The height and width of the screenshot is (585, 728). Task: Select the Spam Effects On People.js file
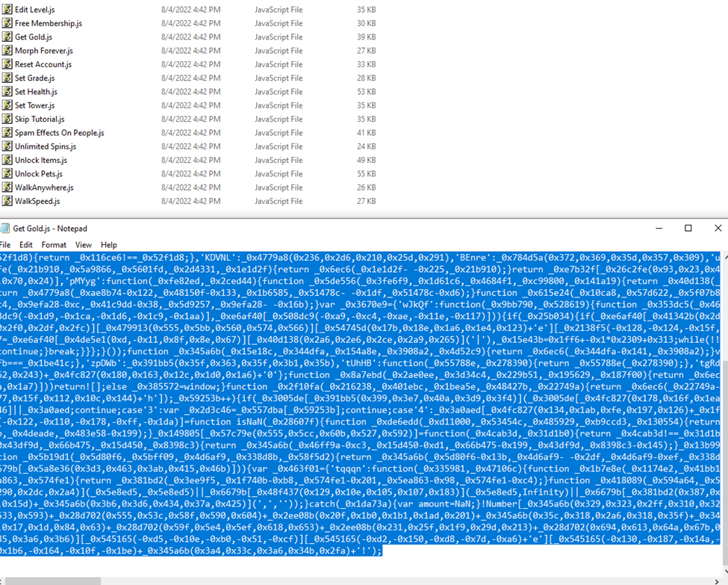point(59,133)
